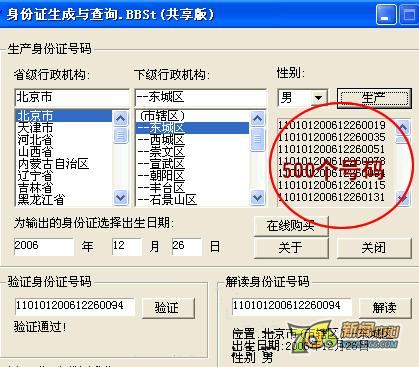Click generated numbers list scroll down arrow
The image size is (419, 367).
pyautogui.click(x=402, y=199)
